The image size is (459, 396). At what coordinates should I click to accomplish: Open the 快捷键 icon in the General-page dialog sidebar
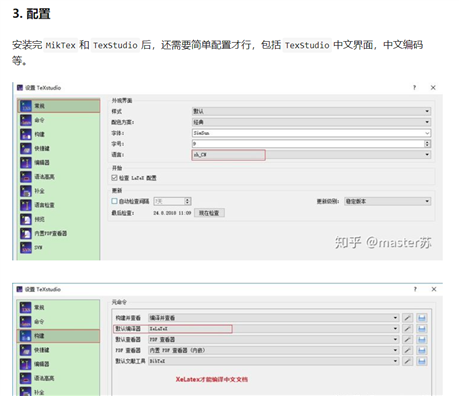(26, 148)
